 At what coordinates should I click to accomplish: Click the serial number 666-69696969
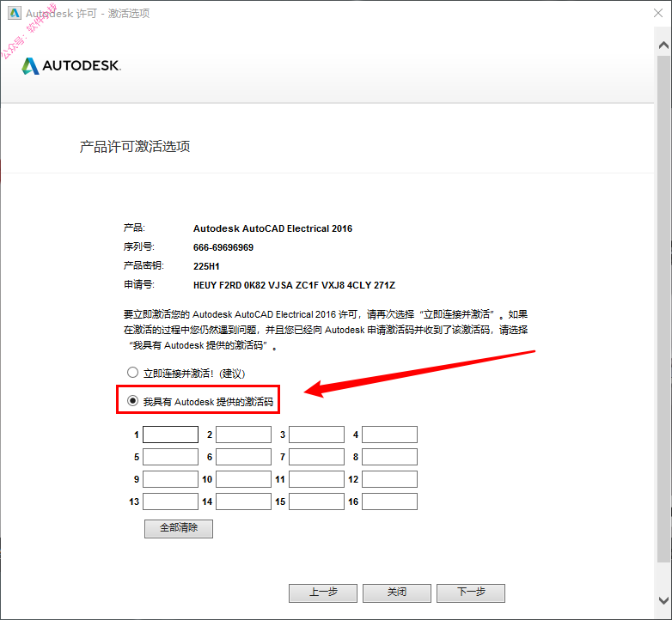click(x=223, y=247)
